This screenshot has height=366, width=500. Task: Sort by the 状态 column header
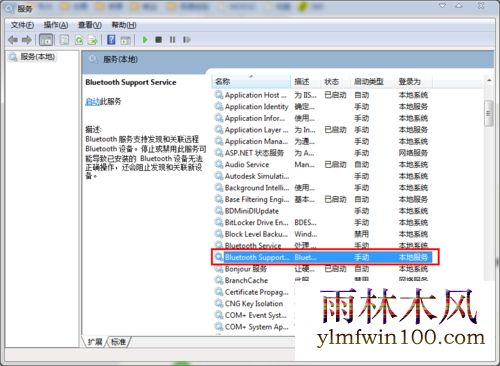(335, 81)
